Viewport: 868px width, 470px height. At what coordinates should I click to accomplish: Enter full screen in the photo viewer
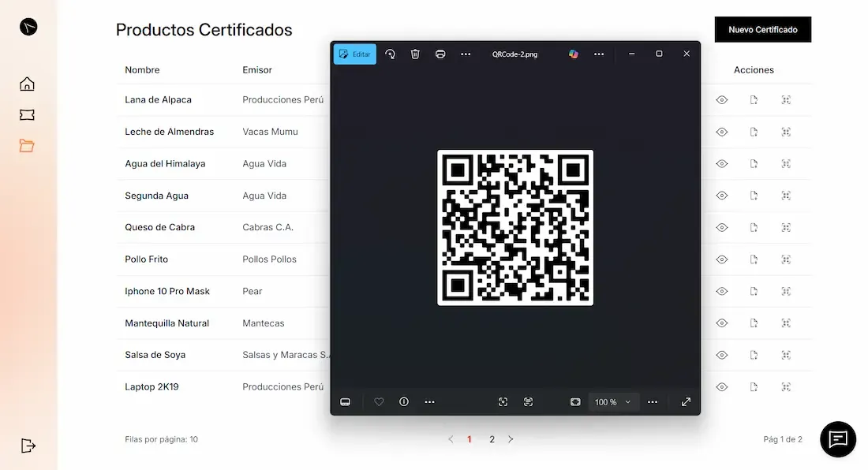tap(686, 402)
